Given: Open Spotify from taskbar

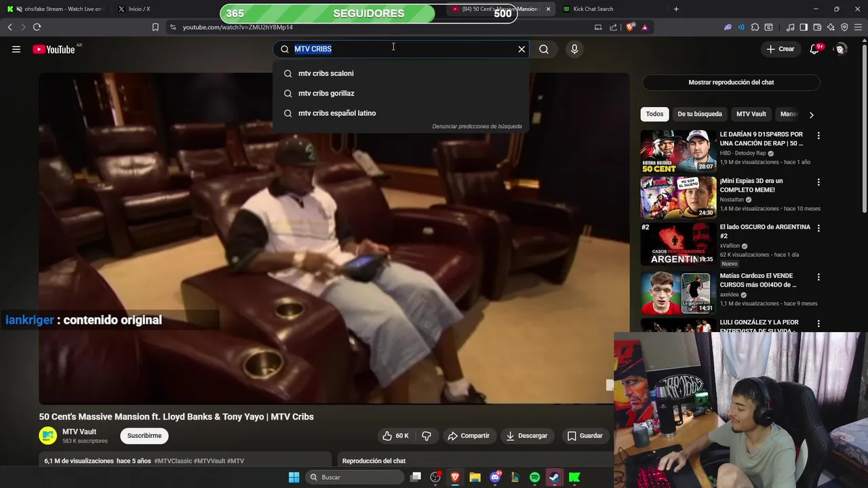Looking at the screenshot, I should tap(534, 477).
